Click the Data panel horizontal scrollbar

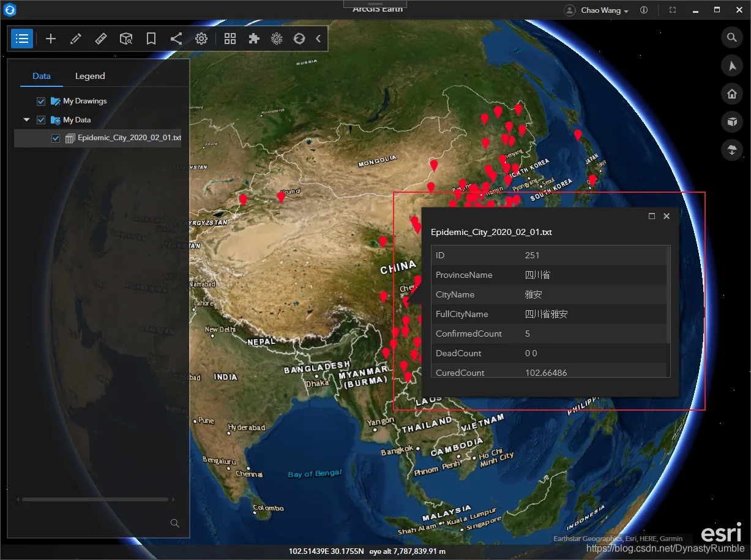point(95,499)
